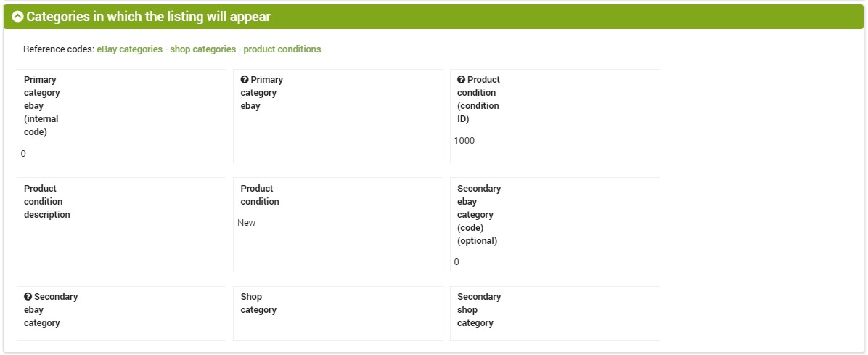
Task: Open the product conditions reference link
Action: coord(282,49)
